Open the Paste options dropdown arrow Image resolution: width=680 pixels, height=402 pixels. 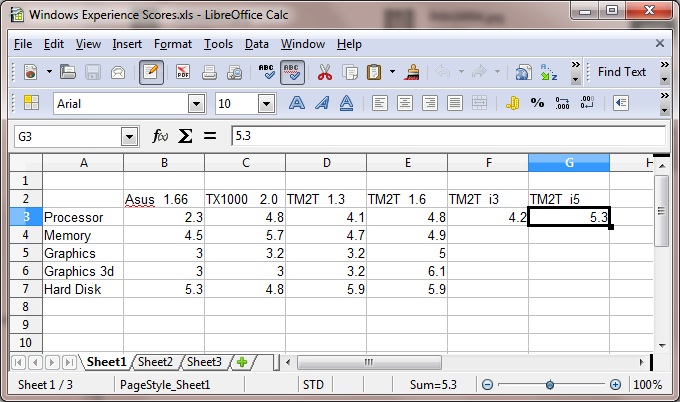coord(392,72)
